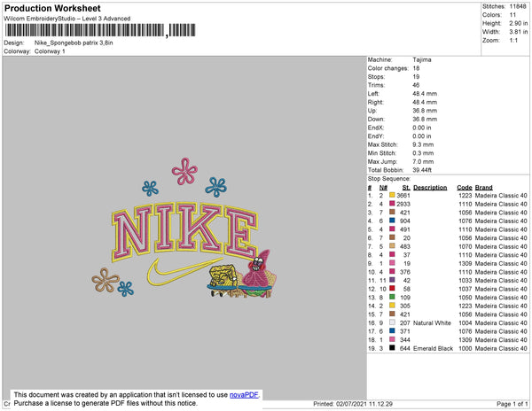This screenshot has height=411, width=532.
Task: Click the light pink swatch in stop row 9
Action: point(392,263)
